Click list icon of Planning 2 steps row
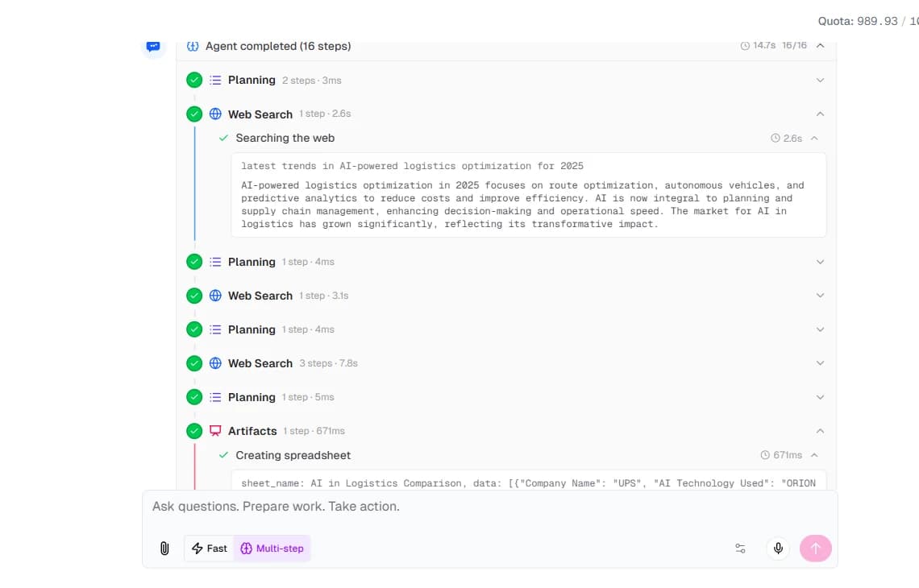Image resolution: width=919 pixels, height=588 pixels. coord(215,81)
